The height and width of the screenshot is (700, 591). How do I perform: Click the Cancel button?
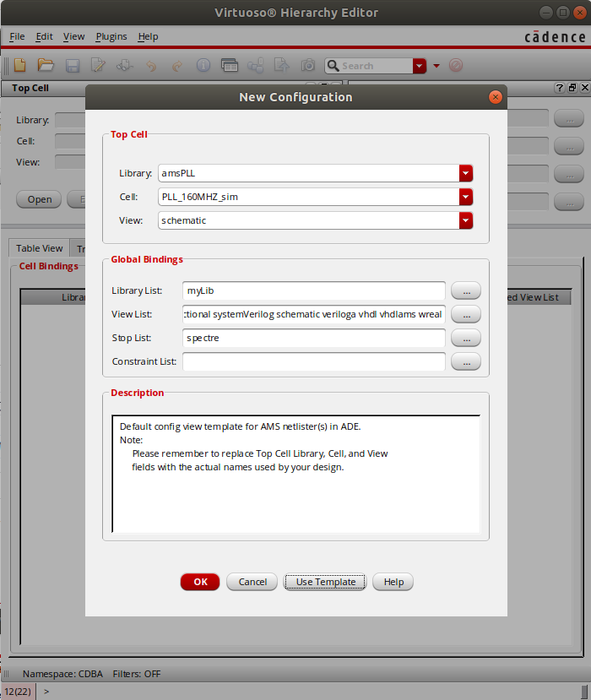click(x=252, y=582)
